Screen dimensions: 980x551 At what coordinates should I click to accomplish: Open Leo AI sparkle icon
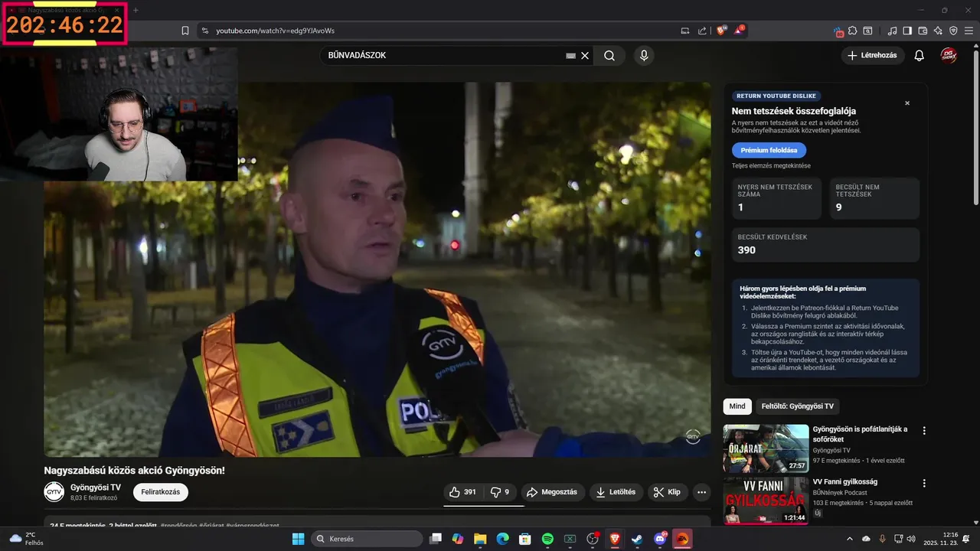pyautogui.click(x=938, y=31)
